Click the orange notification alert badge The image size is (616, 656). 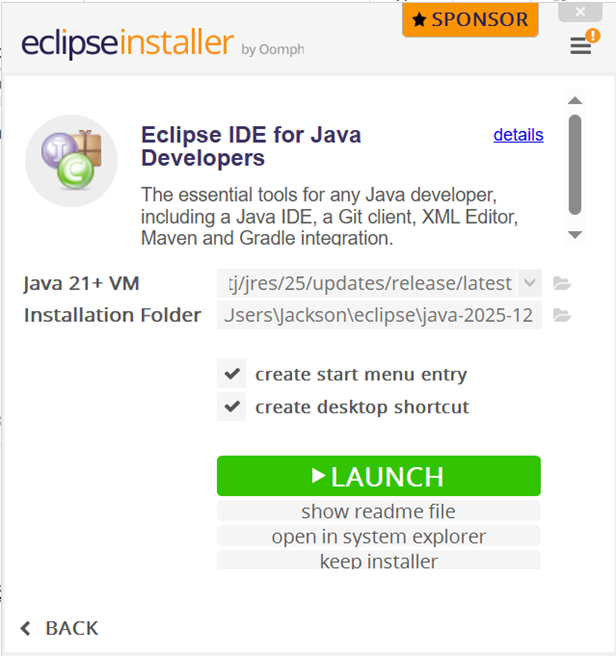coord(593,36)
